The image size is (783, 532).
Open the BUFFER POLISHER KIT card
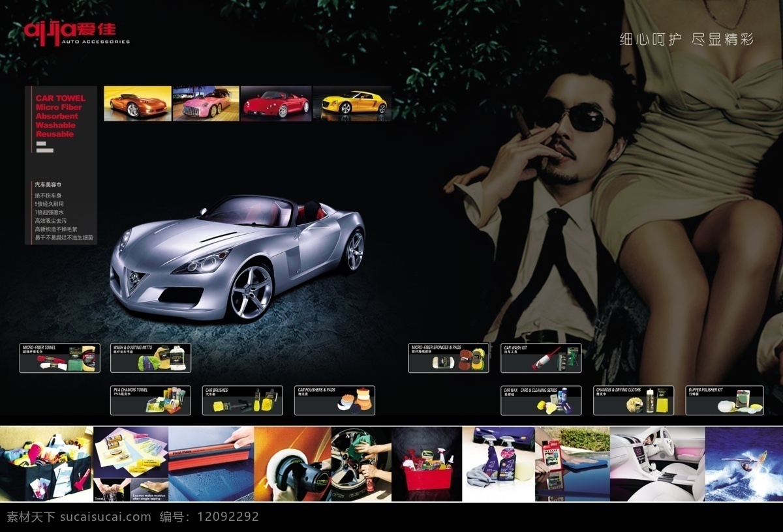click(x=724, y=400)
